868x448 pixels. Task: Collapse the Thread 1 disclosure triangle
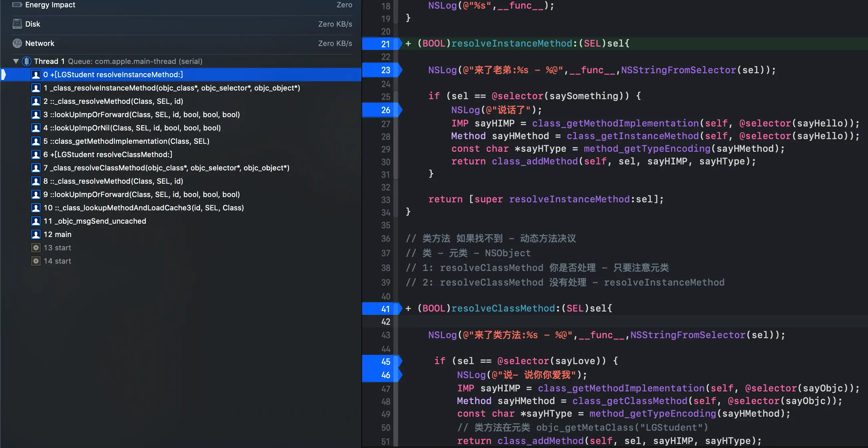(16, 61)
